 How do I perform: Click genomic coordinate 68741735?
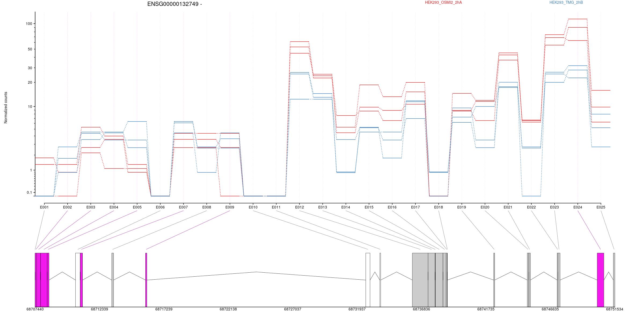[486, 309]
